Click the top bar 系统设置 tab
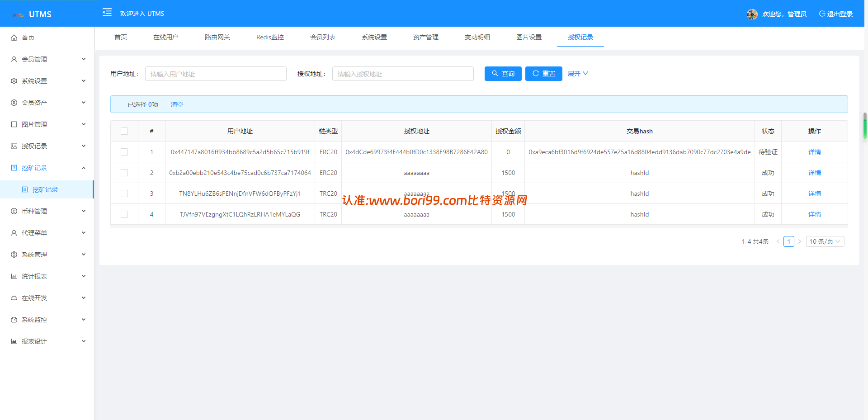Image resolution: width=868 pixels, height=420 pixels. 374,37
